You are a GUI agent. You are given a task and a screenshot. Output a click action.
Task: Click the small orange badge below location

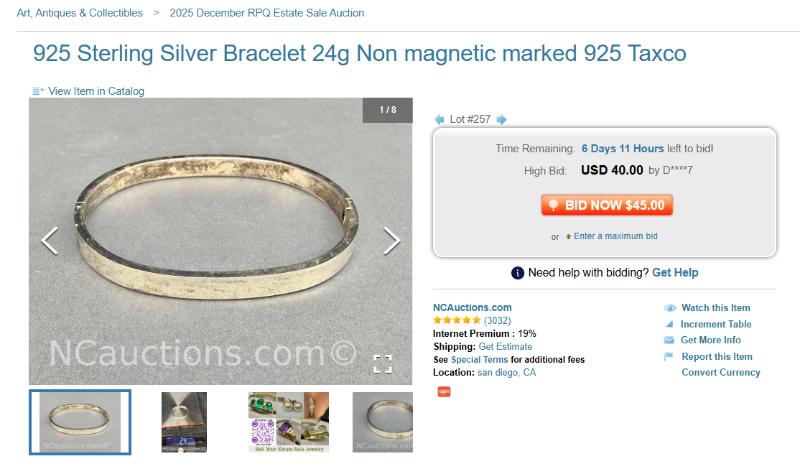pyautogui.click(x=444, y=391)
